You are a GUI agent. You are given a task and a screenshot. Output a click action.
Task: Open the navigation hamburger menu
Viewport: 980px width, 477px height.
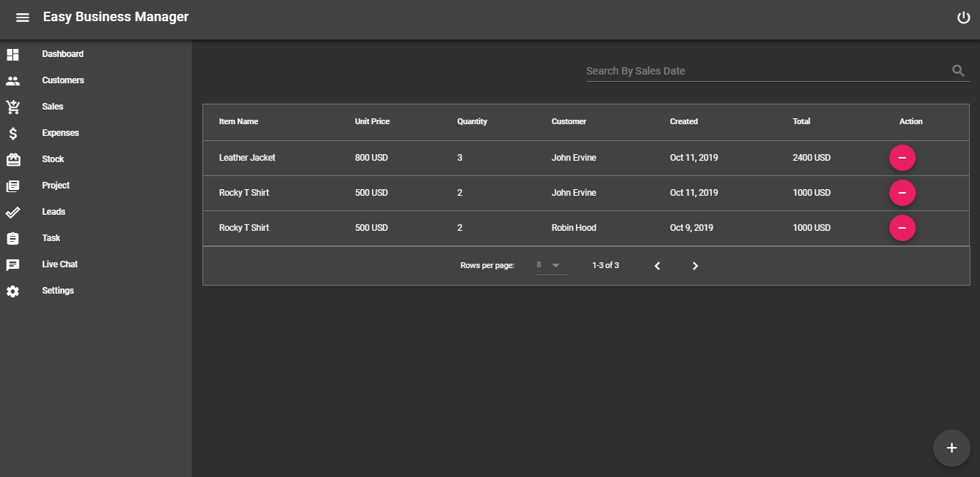click(x=22, y=17)
